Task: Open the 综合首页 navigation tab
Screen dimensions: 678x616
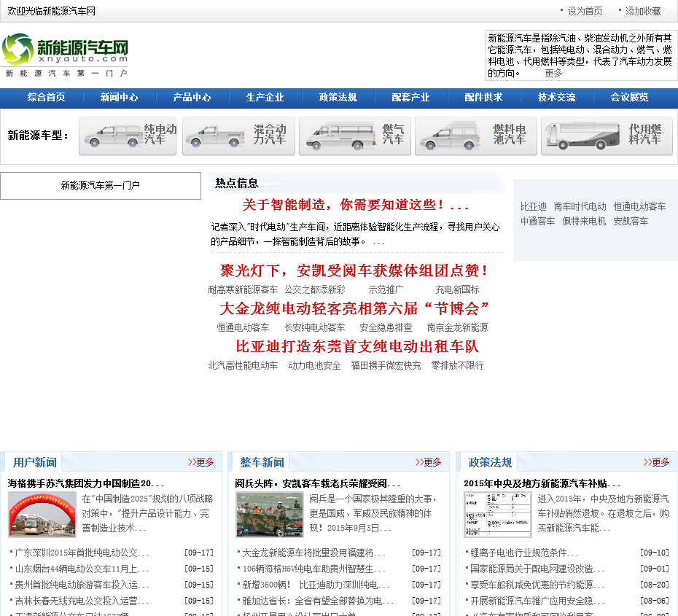Action: pos(46,97)
